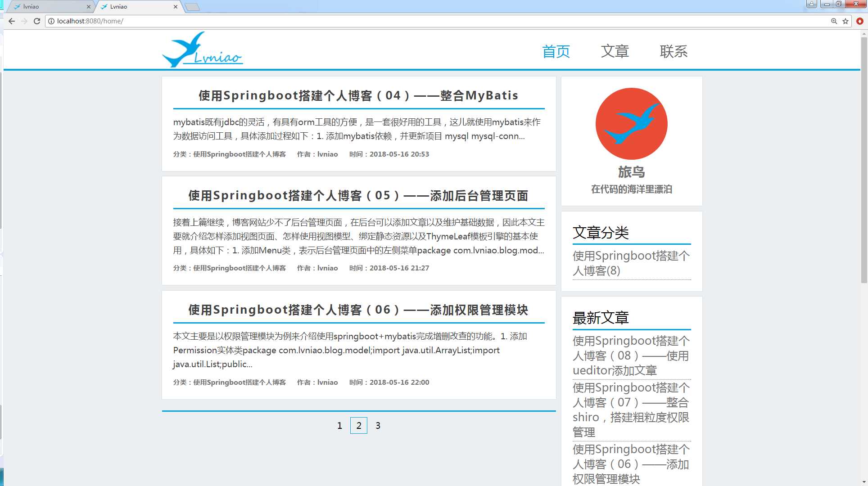Click the browser forward arrow
The image size is (868, 486).
coord(24,21)
